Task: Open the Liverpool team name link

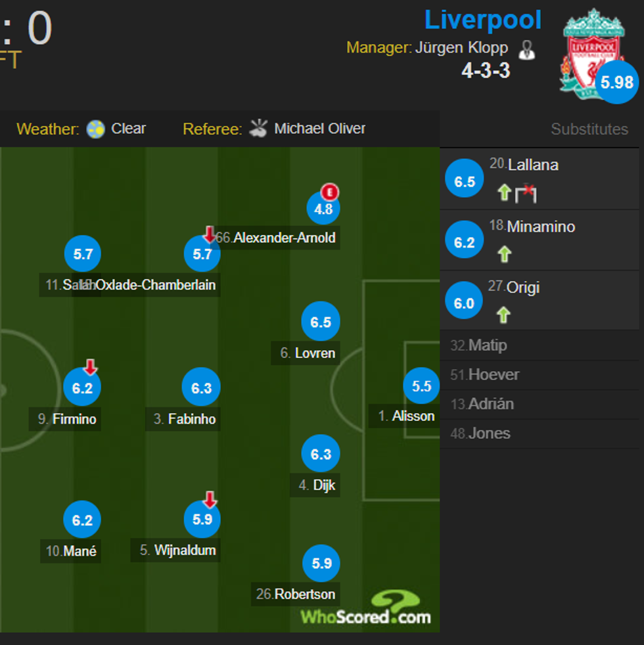Action: (483, 20)
